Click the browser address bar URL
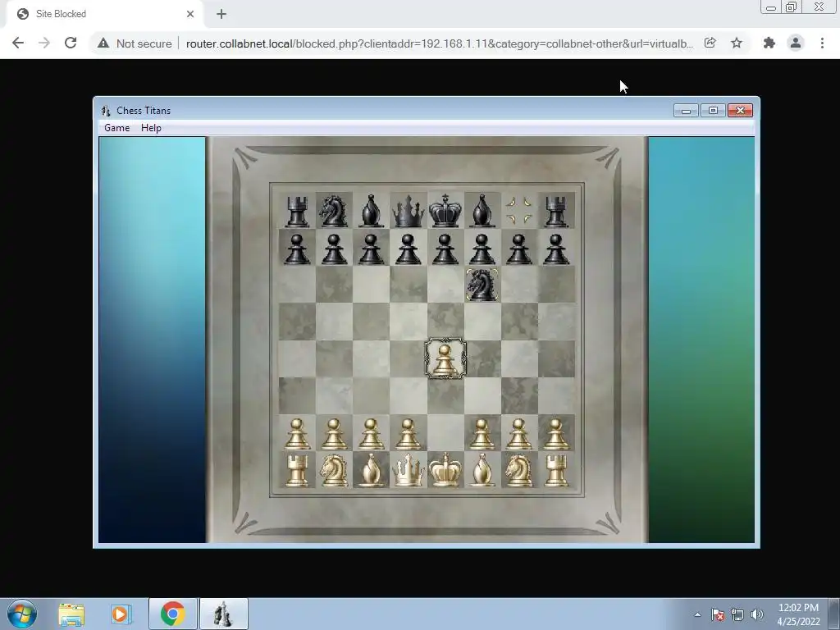 coord(440,43)
